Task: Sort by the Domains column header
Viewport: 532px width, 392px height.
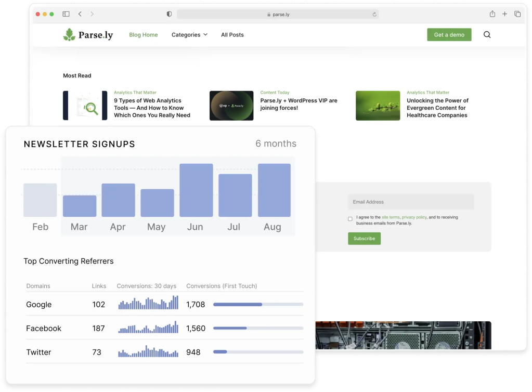Action: 38,286
